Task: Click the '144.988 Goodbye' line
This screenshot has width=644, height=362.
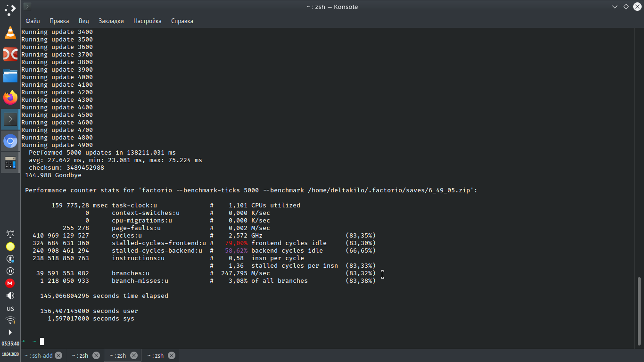Action: pyautogui.click(x=53, y=175)
